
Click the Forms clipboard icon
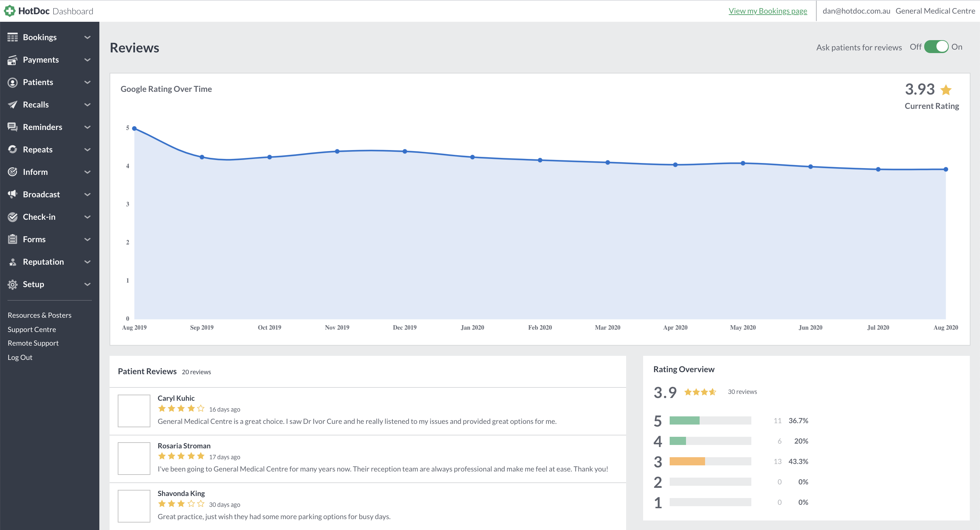(x=13, y=239)
